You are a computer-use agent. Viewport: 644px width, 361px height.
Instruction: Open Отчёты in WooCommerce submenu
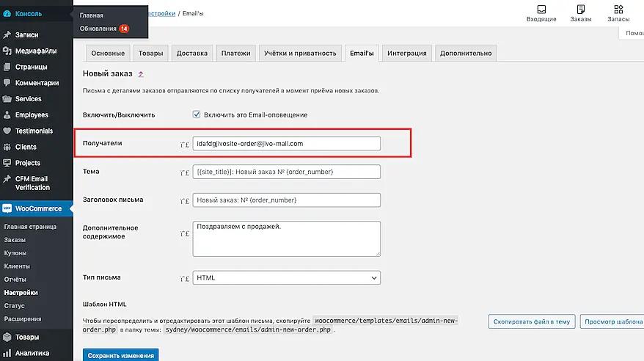coord(15,280)
